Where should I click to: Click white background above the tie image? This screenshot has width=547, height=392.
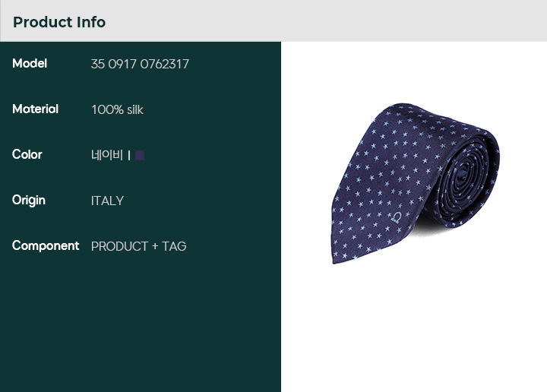[414, 71]
